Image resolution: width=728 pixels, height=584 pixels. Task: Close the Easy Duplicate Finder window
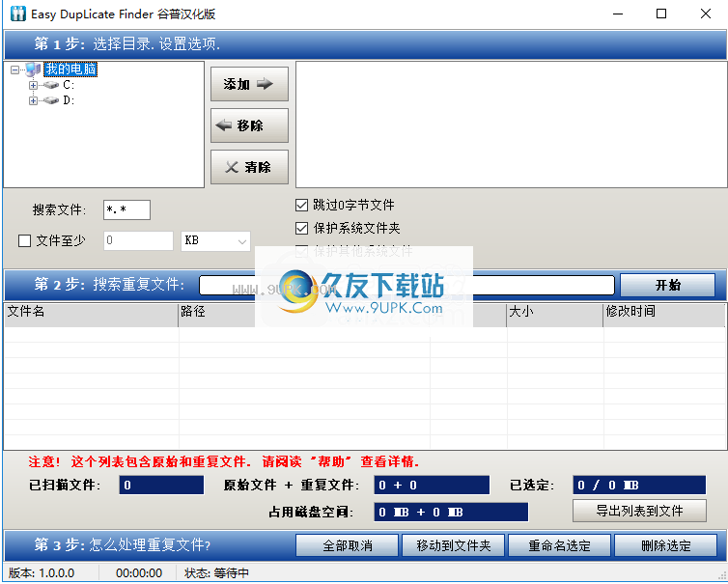click(705, 14)
